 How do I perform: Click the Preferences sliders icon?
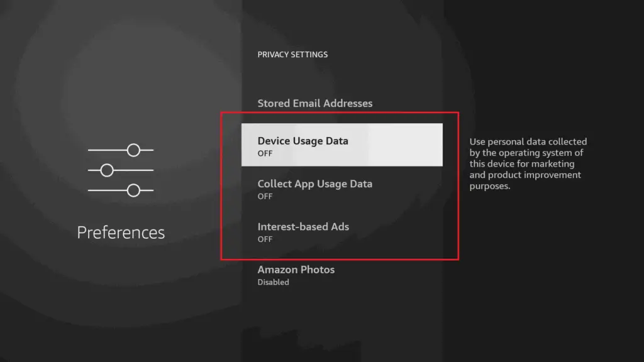pyautogui.click(x=121, y=170)
